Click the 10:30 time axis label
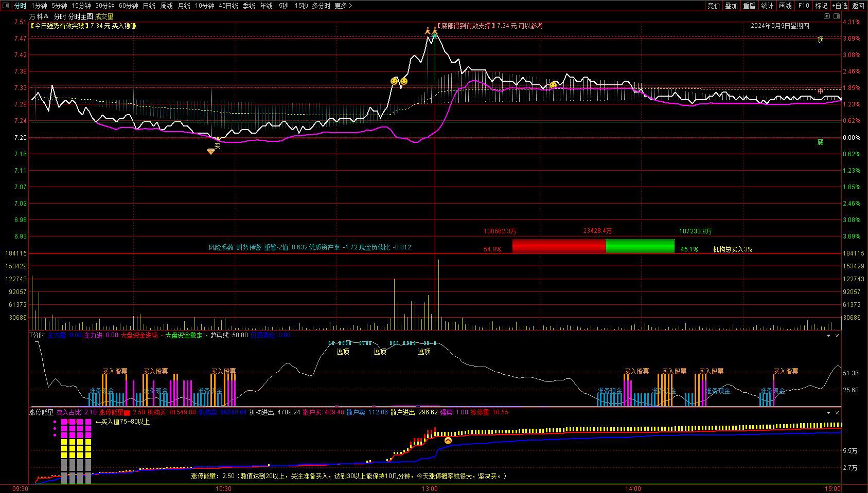The image size is (868, 493). click(223, 489)
